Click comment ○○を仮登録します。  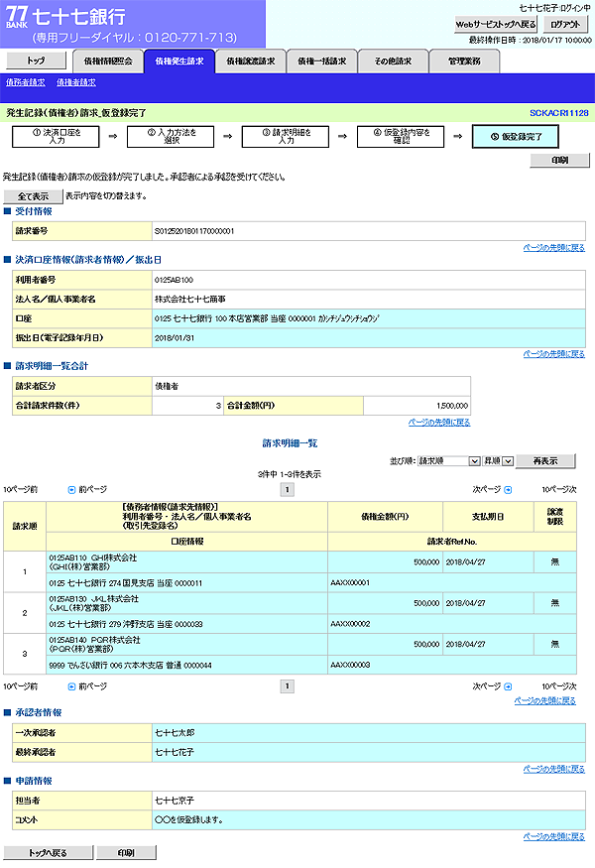pyautogui.click(x=188, y=819)
